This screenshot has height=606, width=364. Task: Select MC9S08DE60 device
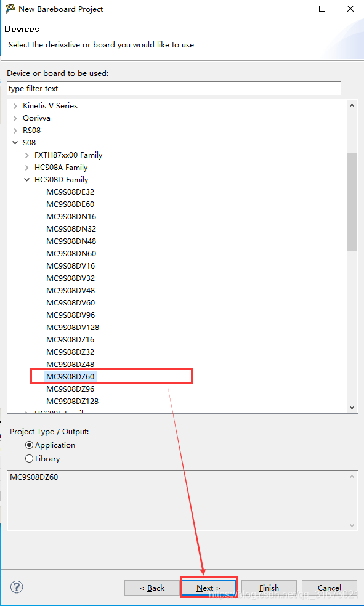70,204
